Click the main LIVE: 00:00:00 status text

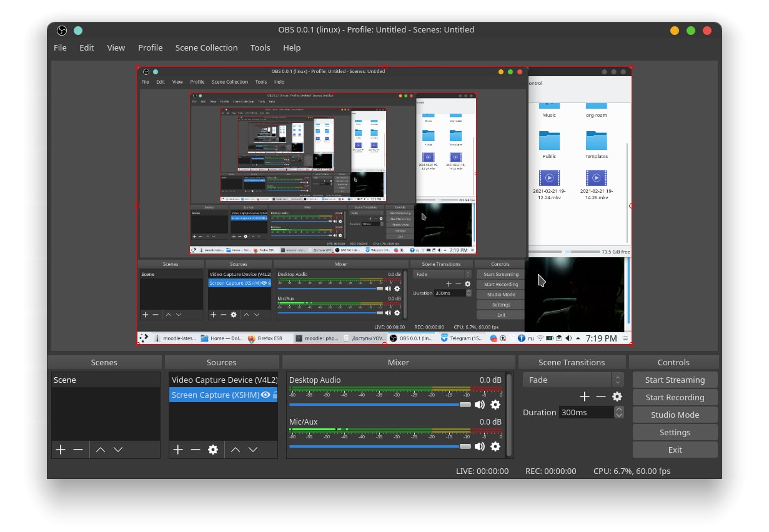point(482,471)
